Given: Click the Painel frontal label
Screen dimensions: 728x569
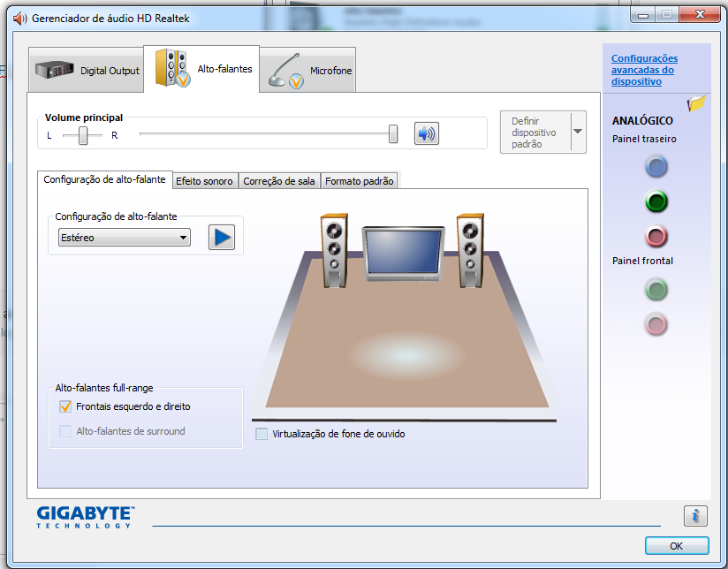Looking at the screenshot, I should click(642, 261).
